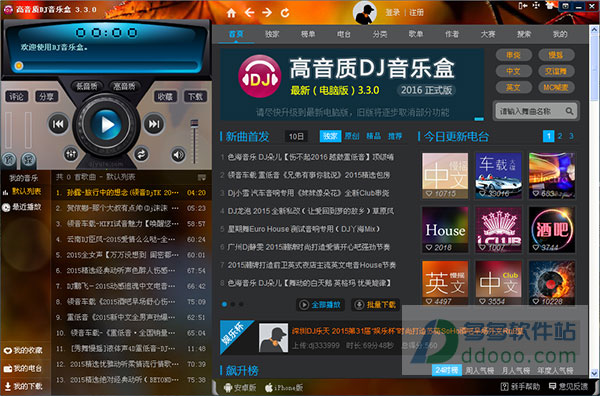This screenshot has height=396, width=600.
Task: Switch to the 分类 tab
Action: coord(380,34)
